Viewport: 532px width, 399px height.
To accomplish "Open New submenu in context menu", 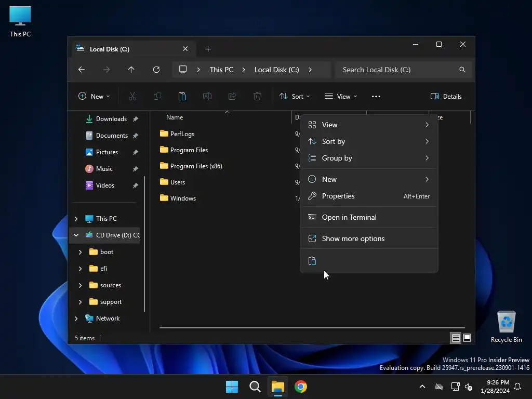I will point(369,179).
